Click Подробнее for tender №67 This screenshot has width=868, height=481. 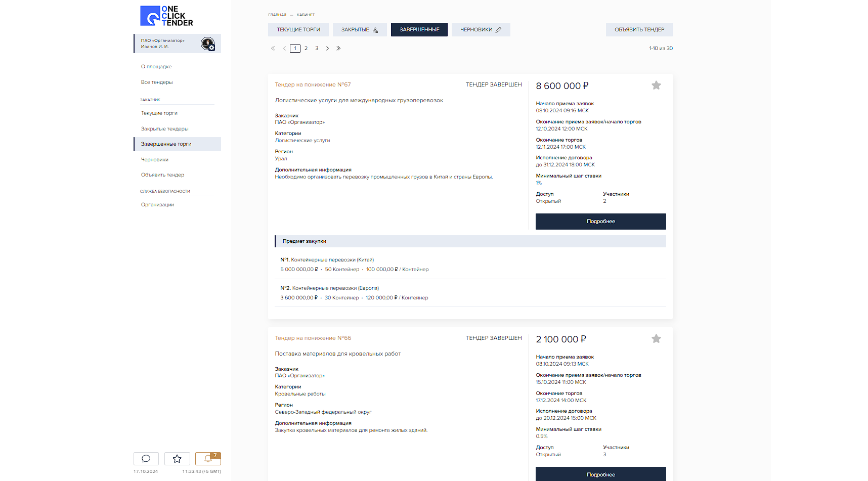(600, 222)
